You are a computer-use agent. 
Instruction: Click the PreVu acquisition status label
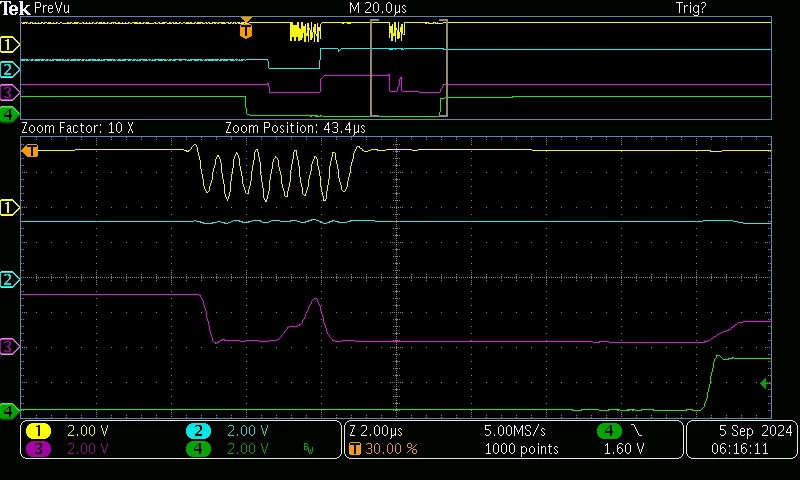[52, 8]
